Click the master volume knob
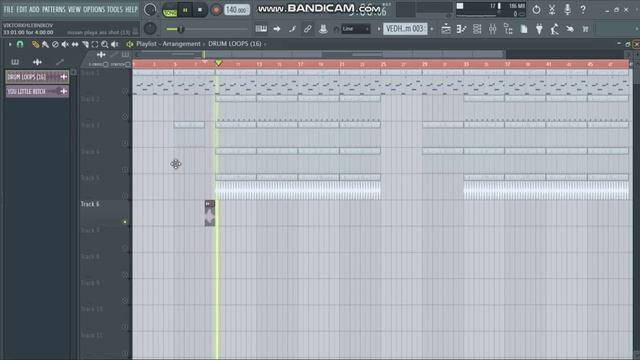Viewport: 640px width, 360px height. (x=150, y=10)
